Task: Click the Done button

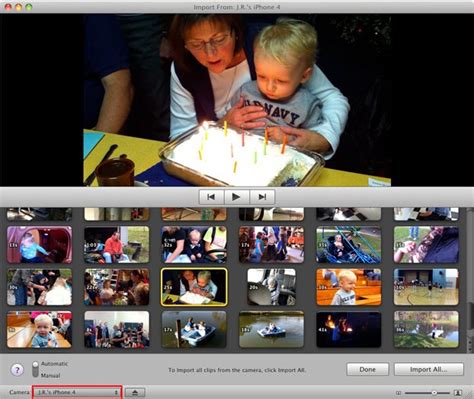Action: pyautogui.click(x=367, y=369)
